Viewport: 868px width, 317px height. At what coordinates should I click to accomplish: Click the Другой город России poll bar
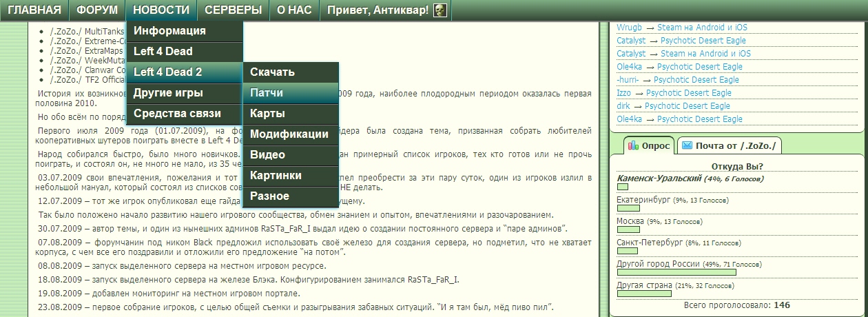coord(676,273)
